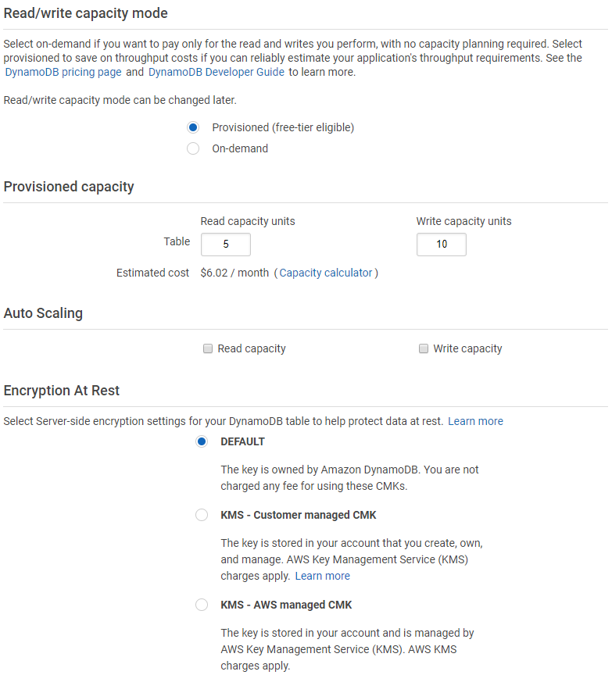The image size is (612, 700).
Task: Click the Auto Scaling section heading
Action: [x=43, y=313]
